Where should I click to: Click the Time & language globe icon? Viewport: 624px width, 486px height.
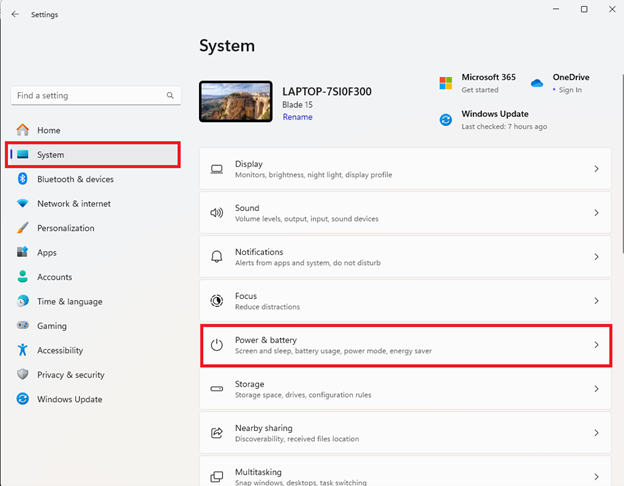click(x=23, y=301)
